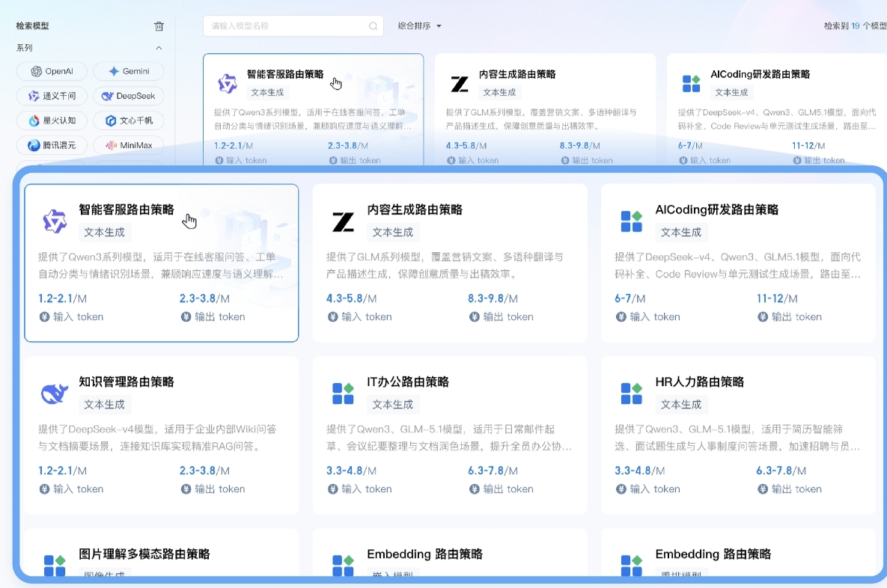The height and width of the screenshot is (588, 887).
Task: Open the 图片理解多模态路由策略 card title
Action: click(x=144, y=554)
